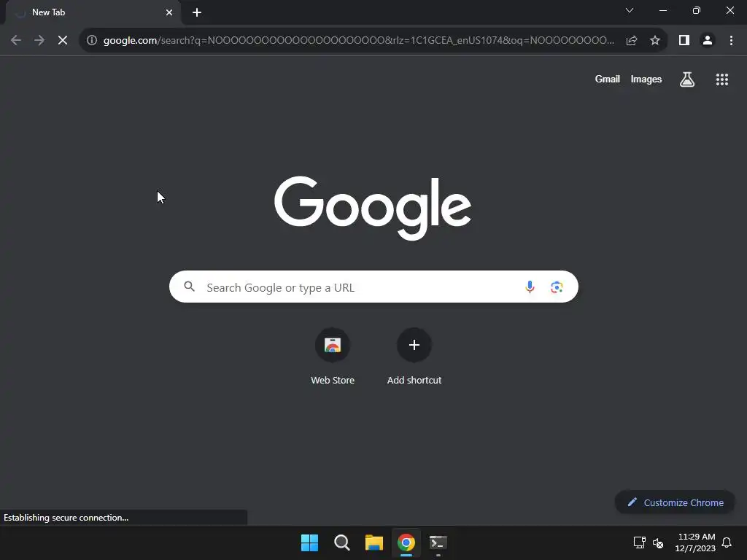The width and height of the screenshot is (747, 560).
Task: Minimize the Chrome window
Action: [662, 10]
